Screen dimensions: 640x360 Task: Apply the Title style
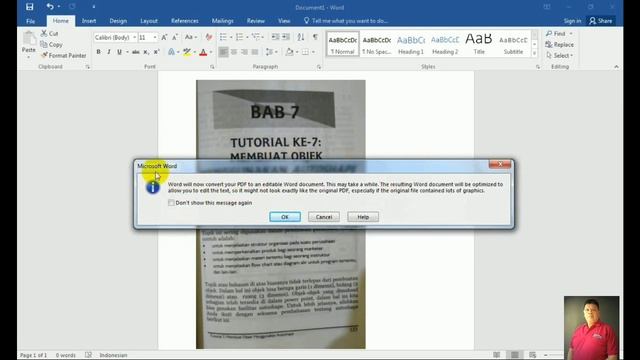tap(479, 44)
